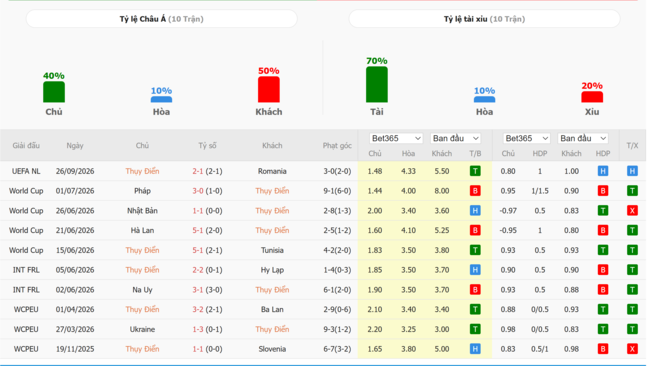Click the date 19/11/2025

75,349
